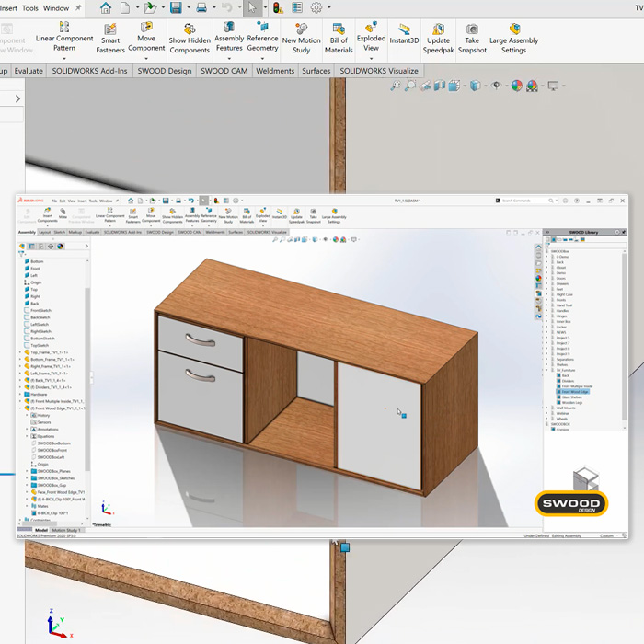Click the feature tree filter funnel icon

21,254
